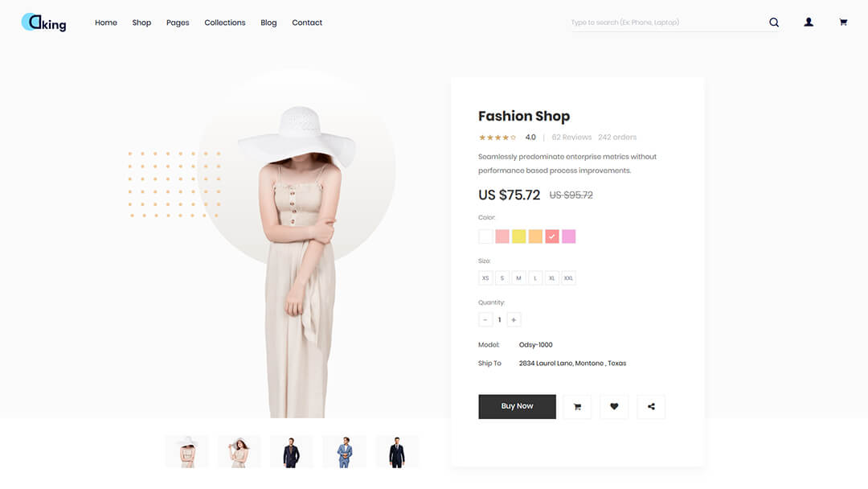Open the Collections menu
868x489 pixels.
click(x=225, y=23)
